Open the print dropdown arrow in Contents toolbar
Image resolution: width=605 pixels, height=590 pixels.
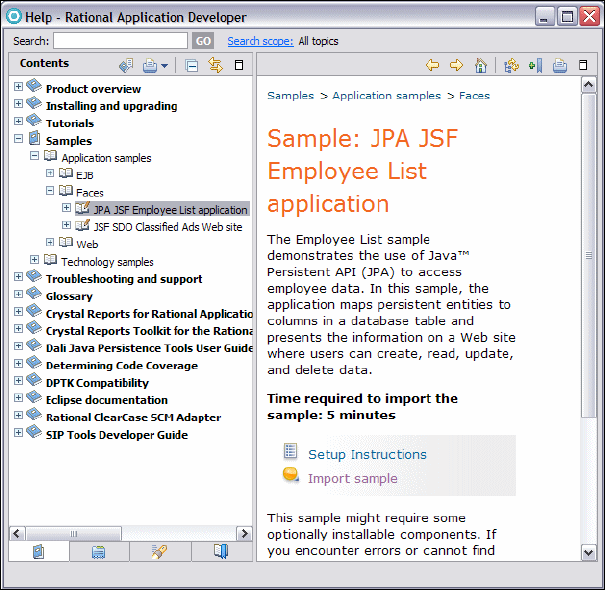point(164,66)
